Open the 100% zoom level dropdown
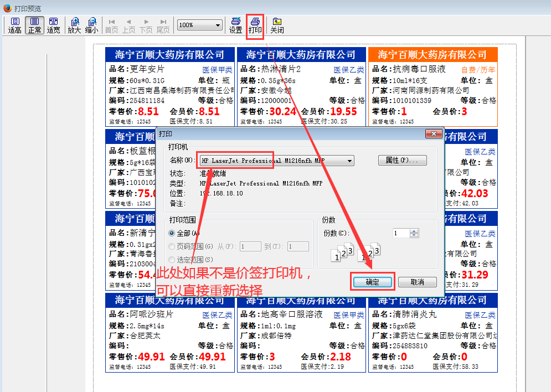The height and width of the screenshot is (392, 551). [199, 25]
